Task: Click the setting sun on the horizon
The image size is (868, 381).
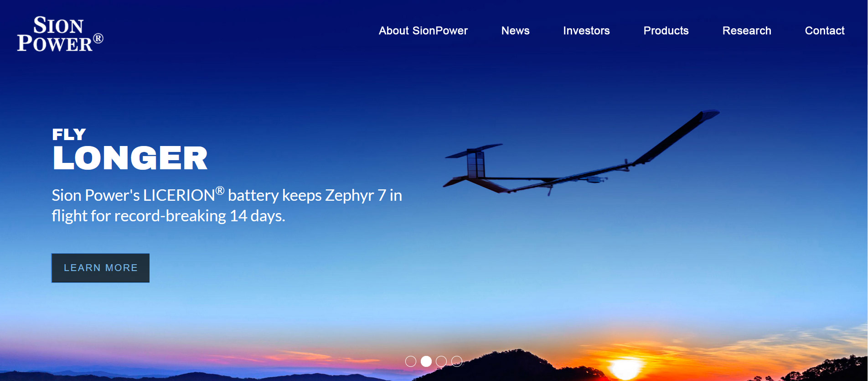Action: (625, 368)
